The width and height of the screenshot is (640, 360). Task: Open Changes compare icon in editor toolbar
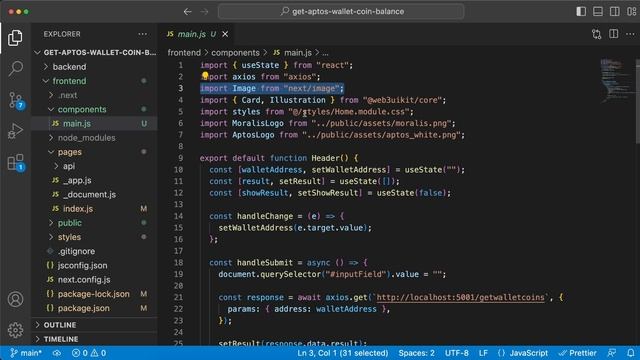[596, 34]
